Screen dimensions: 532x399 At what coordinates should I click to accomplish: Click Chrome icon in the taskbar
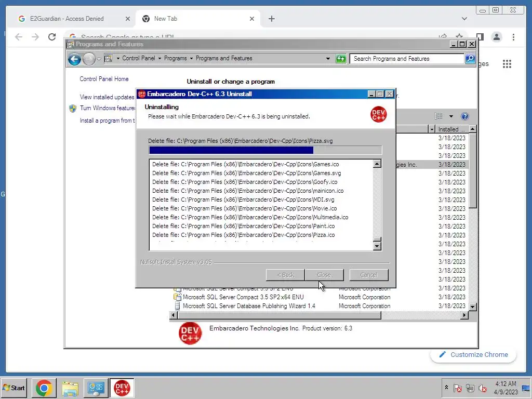[x=44, y=388]
